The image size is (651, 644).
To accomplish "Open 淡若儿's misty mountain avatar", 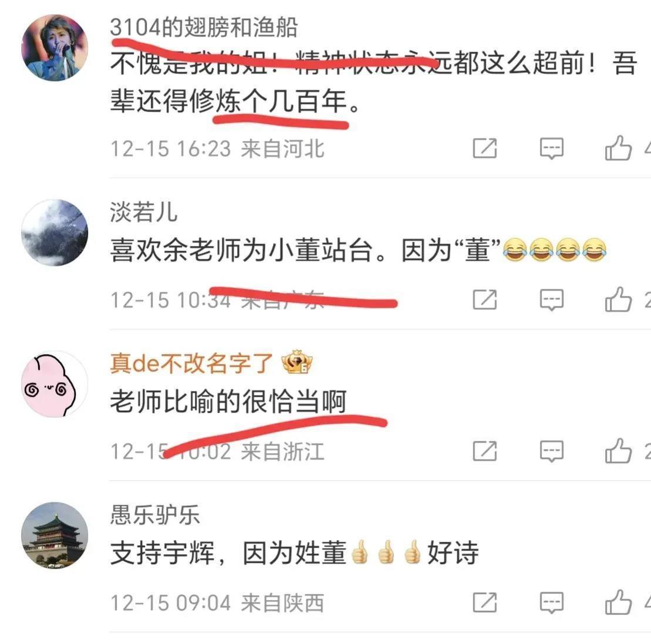I will click(55, 232).
